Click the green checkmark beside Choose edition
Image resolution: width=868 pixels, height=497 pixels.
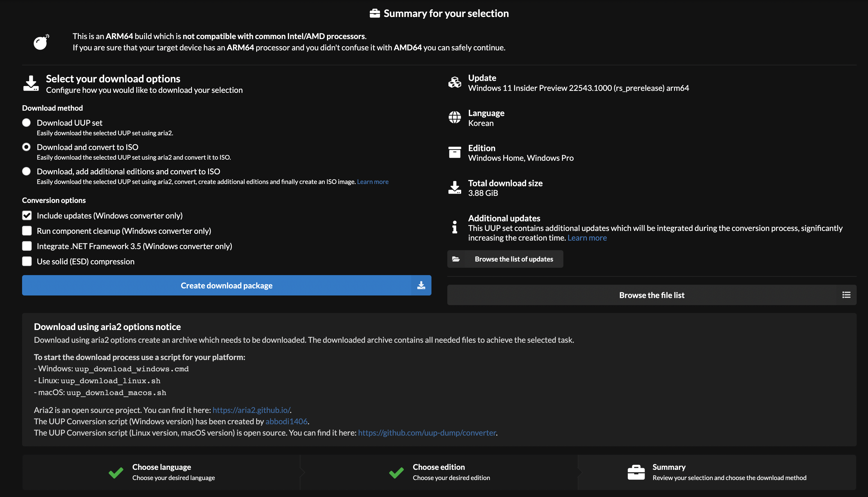click(x=396, y=473)
